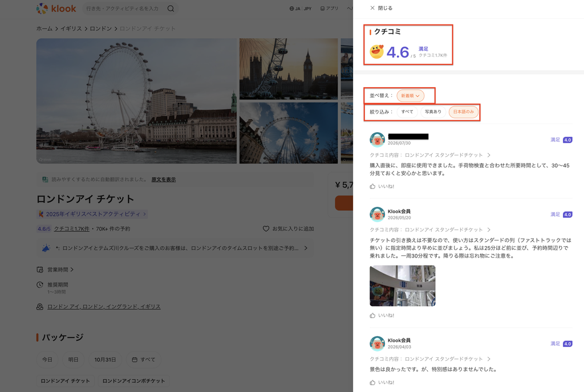Open the Big Ben sunset photo

(x=288, y=69)
